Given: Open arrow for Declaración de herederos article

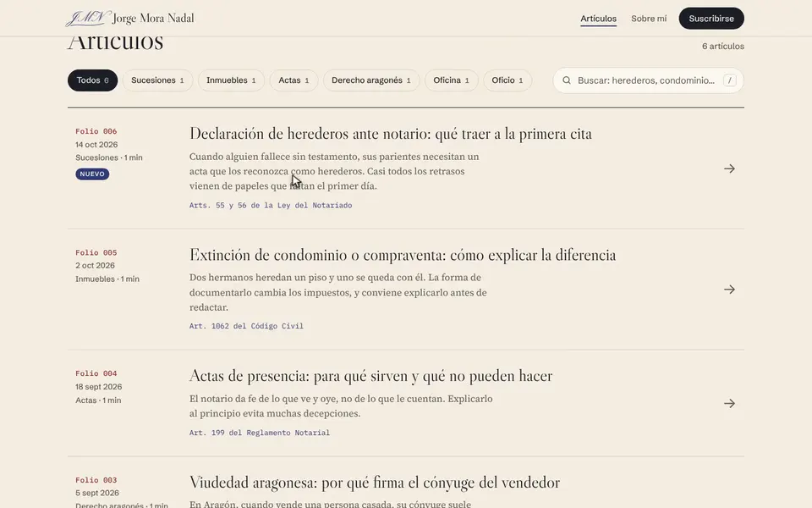Looking at the screenshot, I should pos(729,168).
